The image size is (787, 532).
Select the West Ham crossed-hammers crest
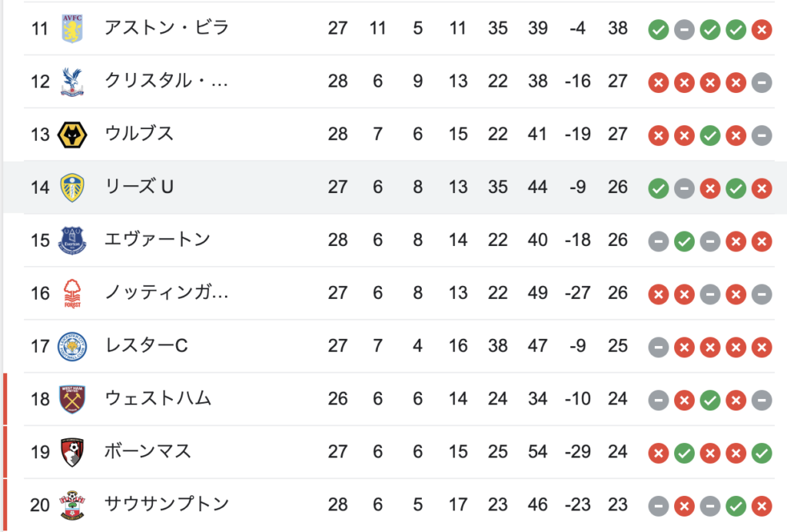pos(72,400)
